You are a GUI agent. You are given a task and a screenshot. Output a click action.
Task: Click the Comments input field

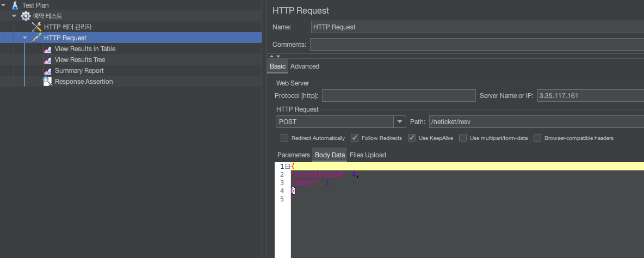pyautogui.click(x=477, y=45)
